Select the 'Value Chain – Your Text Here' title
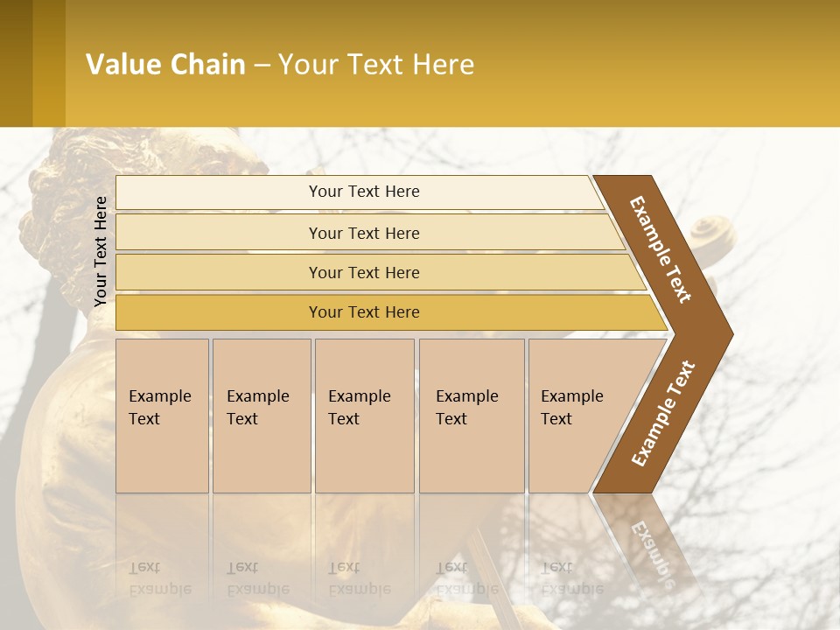 (280, 64)
